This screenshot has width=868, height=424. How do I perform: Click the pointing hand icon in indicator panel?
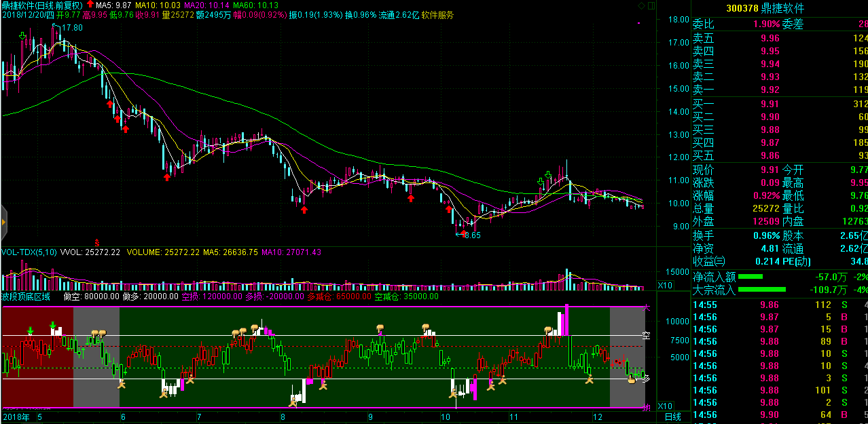coord(632,379)
